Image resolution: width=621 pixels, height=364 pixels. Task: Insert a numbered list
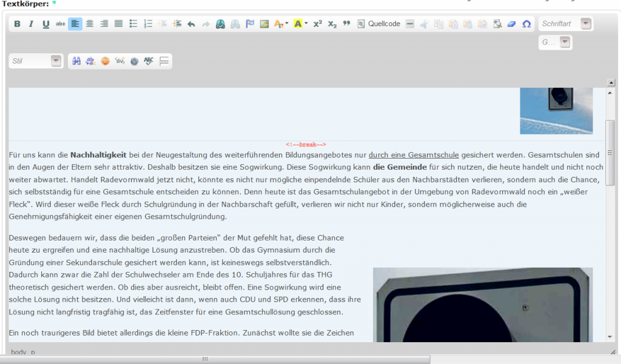[x=149, y=24]
